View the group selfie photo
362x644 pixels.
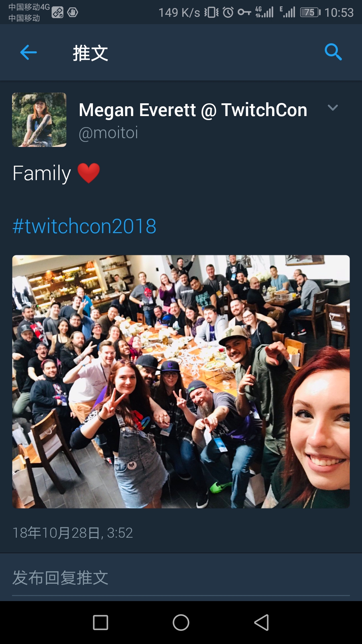click(x=181, y=382)
